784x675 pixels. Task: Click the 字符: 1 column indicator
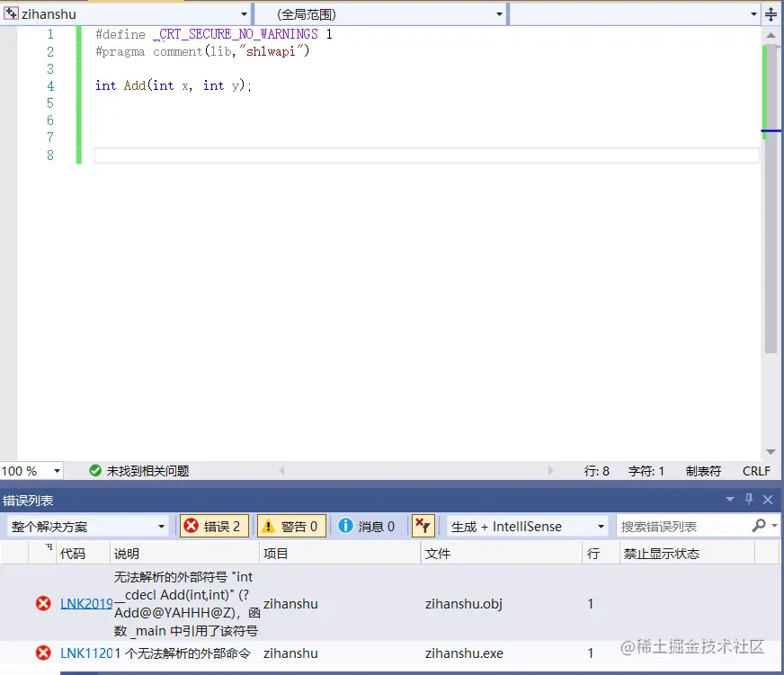[x=646, y=471]
